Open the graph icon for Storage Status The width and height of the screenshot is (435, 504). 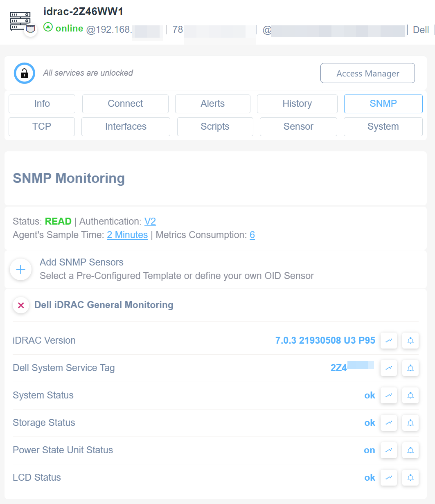pyautogui.click(x=389, y=423)
